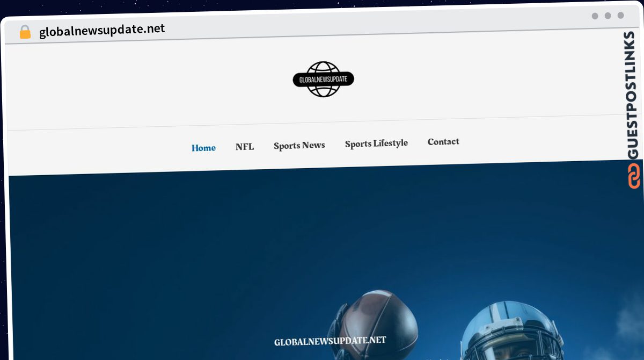The height and width of the screenshot is (360, 644).
Task: Click the GlobalNewsUpdate globe logo
Action: coord(324,79)
